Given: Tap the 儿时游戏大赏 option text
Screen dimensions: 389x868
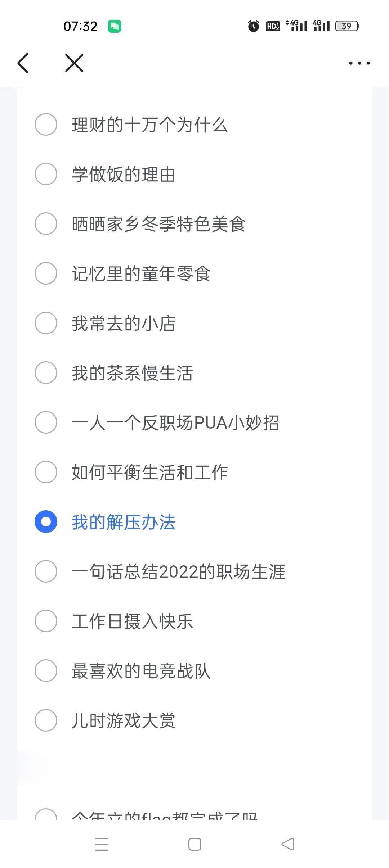Looking at the screenshot, I should [x=124, y=720].
